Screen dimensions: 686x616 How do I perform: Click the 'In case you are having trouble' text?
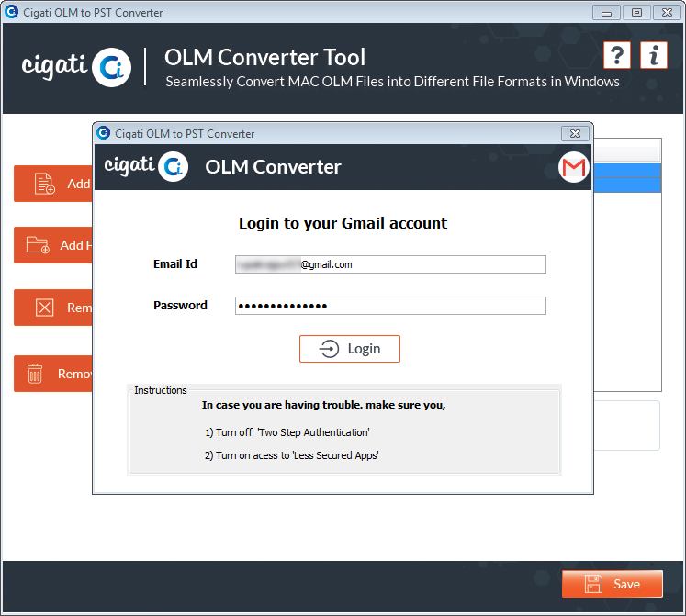click(324, 405)
